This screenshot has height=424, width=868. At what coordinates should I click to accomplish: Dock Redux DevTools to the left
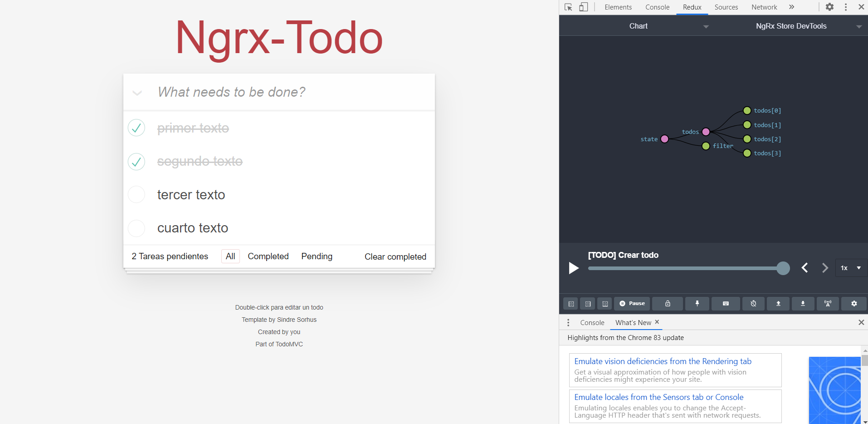pyautogui.click(x=571, y=304)
